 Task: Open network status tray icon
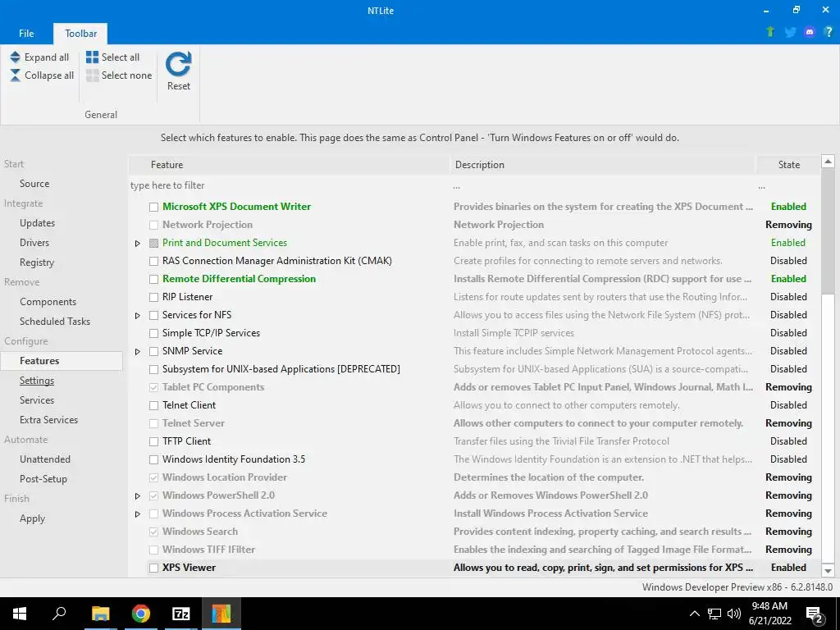(714, 614)
